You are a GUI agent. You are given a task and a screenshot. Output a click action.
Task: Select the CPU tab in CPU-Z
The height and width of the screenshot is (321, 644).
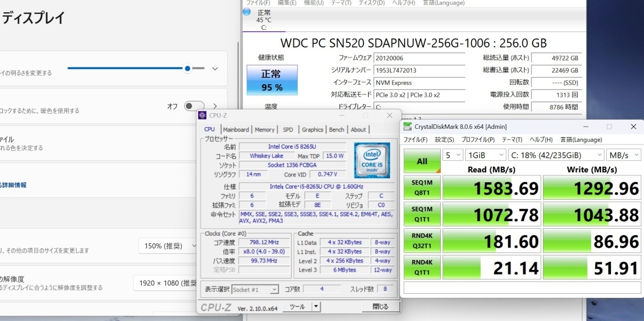point(210,129)
